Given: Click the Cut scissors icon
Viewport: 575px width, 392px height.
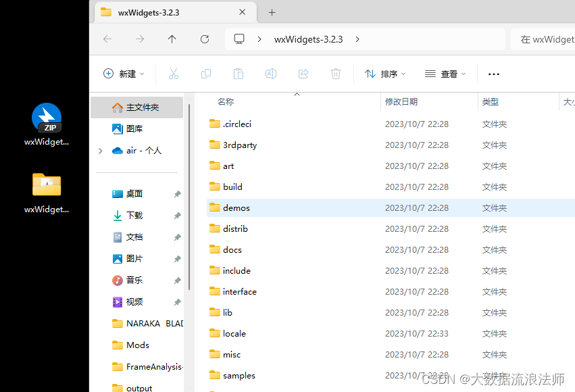Looking at the screenshot, I should pos(174,74).
